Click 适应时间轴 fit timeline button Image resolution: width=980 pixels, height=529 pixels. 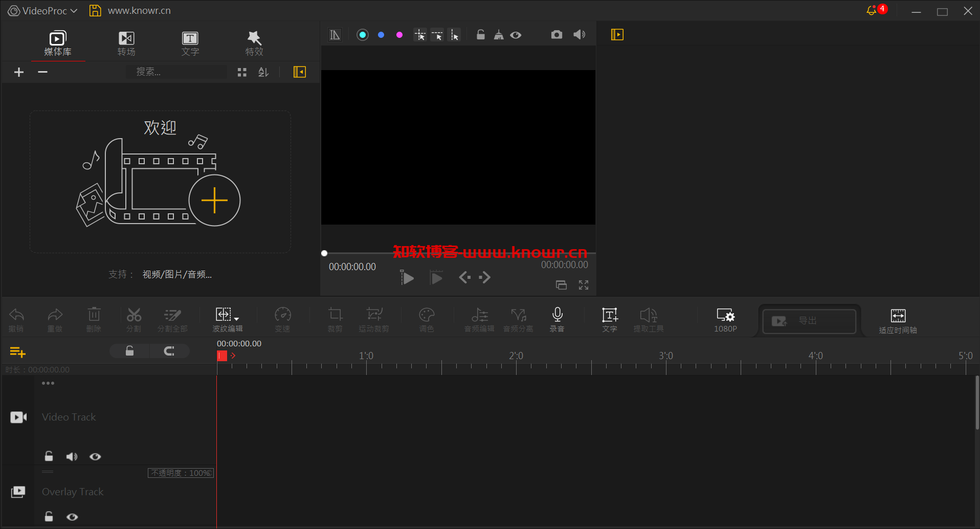tap(898, 321)
